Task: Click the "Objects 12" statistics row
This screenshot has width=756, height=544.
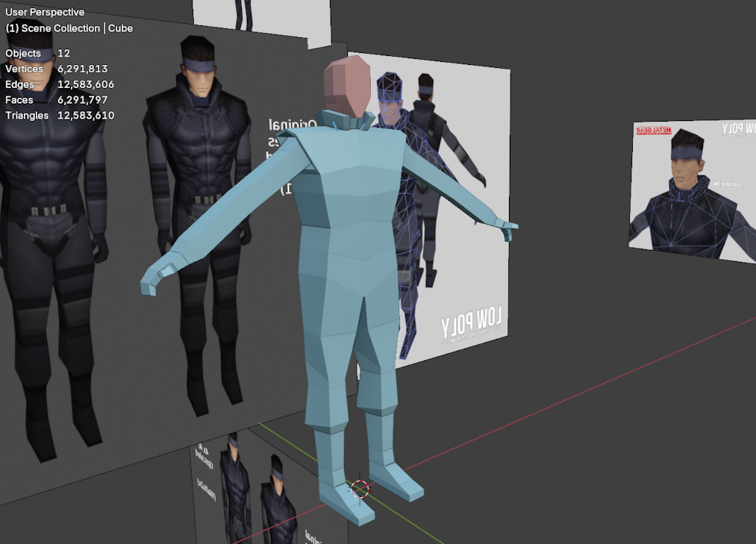Action: pyautogui.click(x=37, y=54)
